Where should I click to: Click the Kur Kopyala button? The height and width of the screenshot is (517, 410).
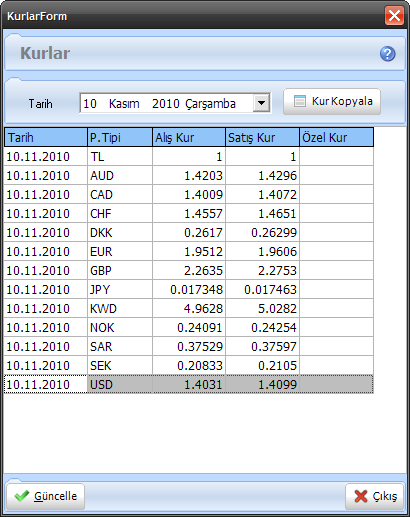[x=332, y=101]
